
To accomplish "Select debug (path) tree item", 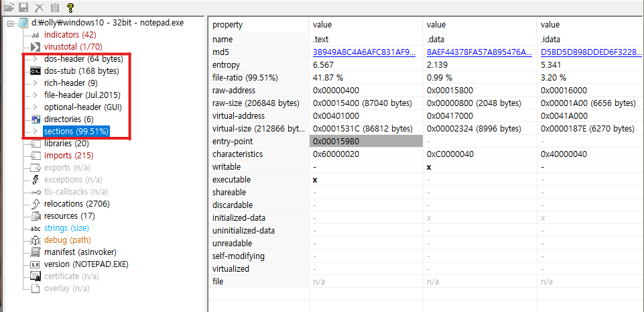I will pos(68,240).
